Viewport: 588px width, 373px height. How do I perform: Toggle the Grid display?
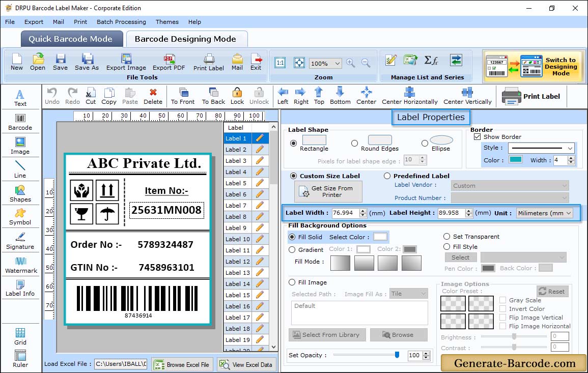tap(20, 336)
